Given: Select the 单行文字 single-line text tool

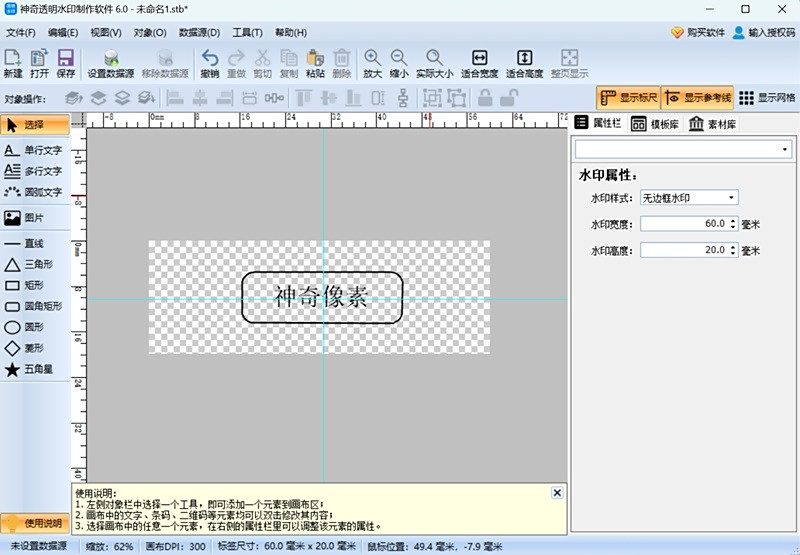Looking at the screenshot, I should point(35,150).
